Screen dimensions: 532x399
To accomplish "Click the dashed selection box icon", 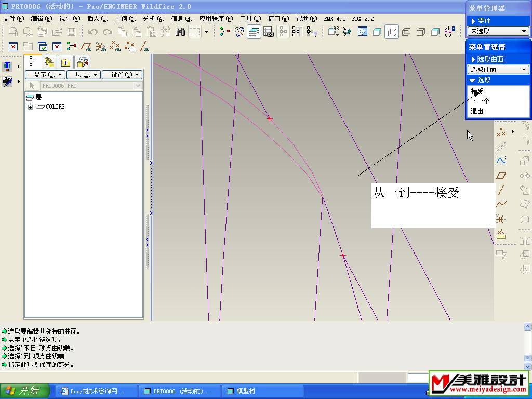I will click(195, 32).
